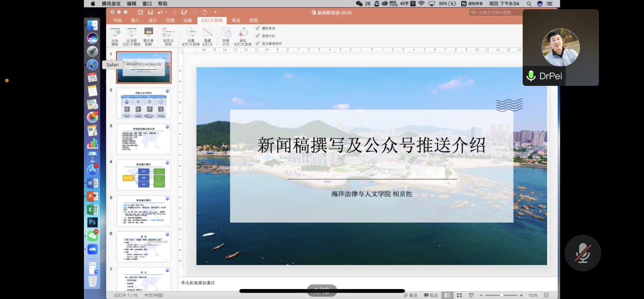Click the save icon in title bar
Screen dimensions: 644x299
pos(150,12)
